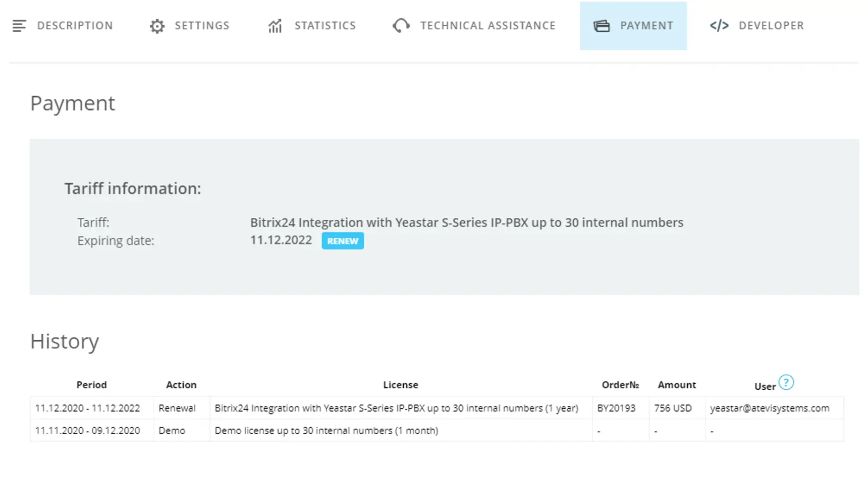Image resolution: width=868 pixels, height=481 pixels.
Task: Open the Statistics tab
Action: [x=325, y=26]
